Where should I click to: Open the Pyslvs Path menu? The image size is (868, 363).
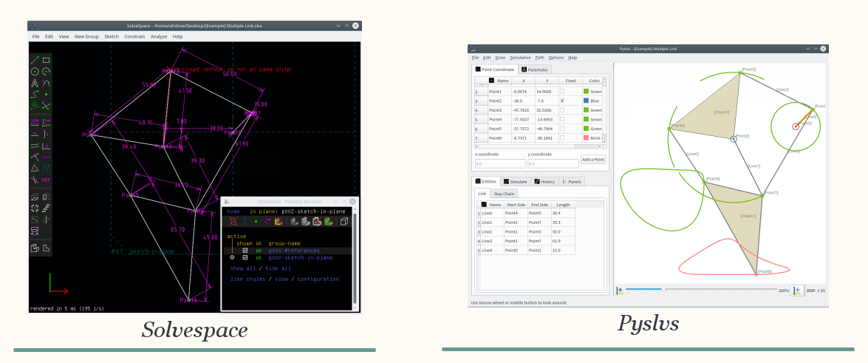pyautogui.click(x=539, y=58)
